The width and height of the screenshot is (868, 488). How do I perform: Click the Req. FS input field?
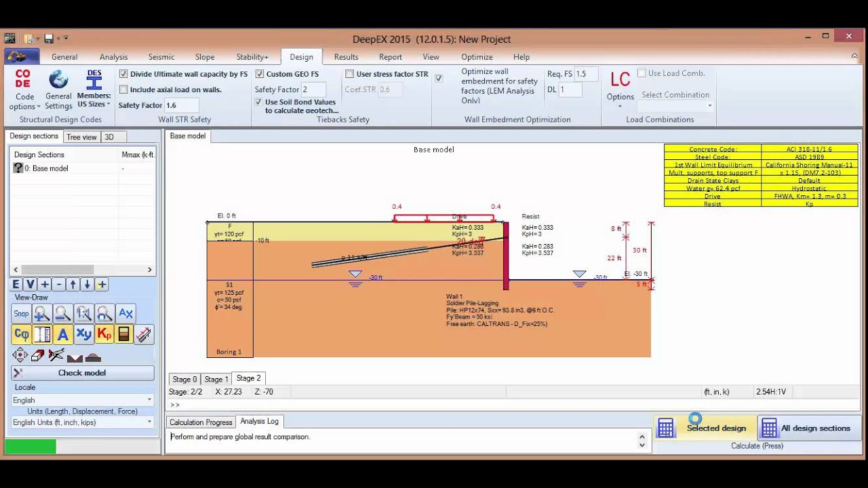[586, 74]
